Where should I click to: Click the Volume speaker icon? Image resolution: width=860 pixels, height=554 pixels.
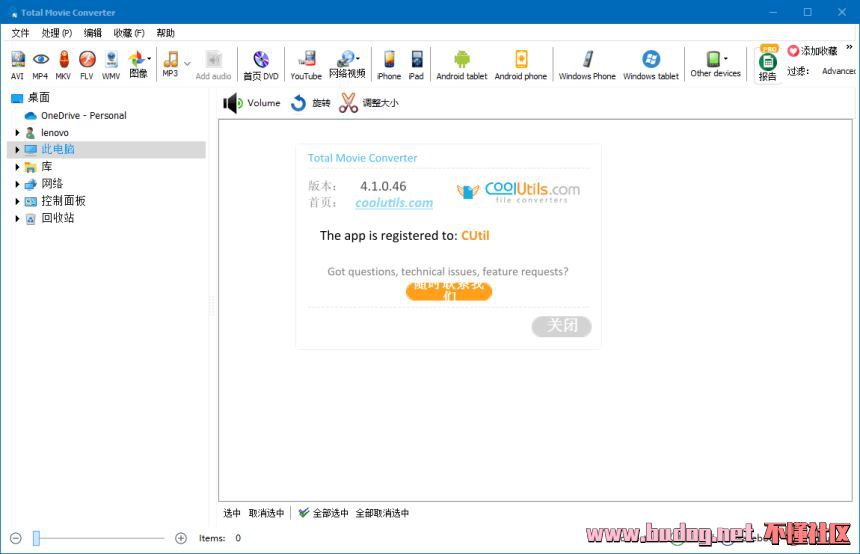(x=233, y=103)
